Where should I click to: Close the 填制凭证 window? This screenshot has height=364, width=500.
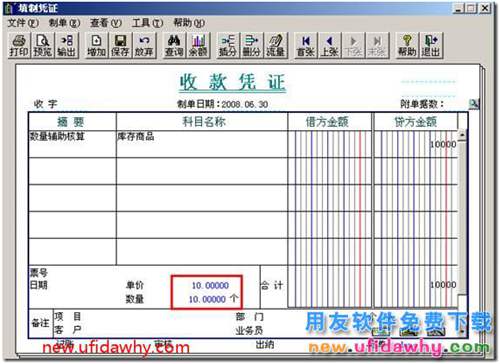pos(485,8)
